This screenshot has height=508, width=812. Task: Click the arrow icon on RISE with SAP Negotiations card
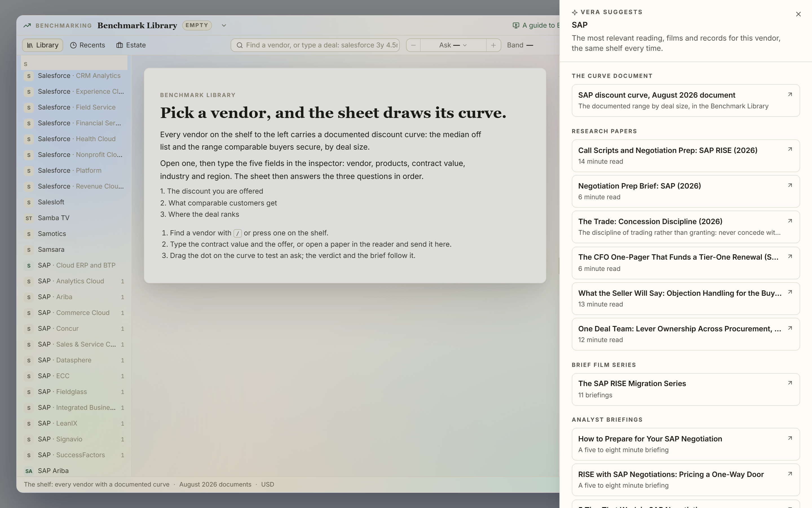pos(790,474)
